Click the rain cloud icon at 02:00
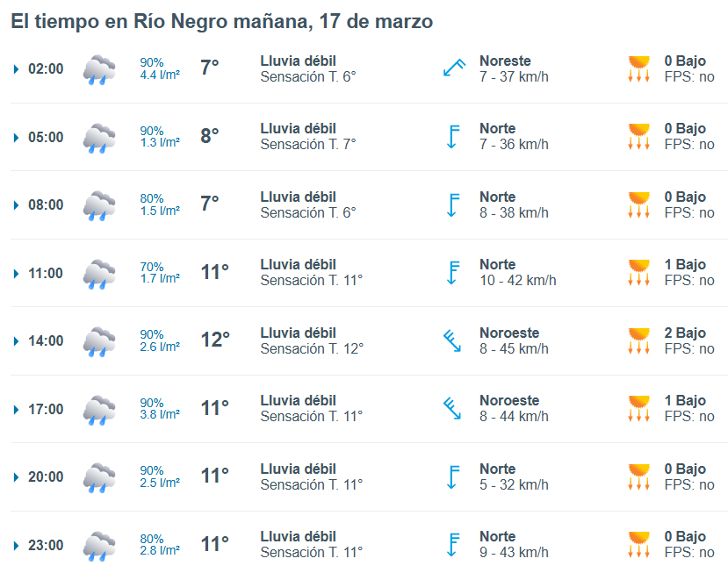This screenshot has height=573, width=728. (99, 69)
